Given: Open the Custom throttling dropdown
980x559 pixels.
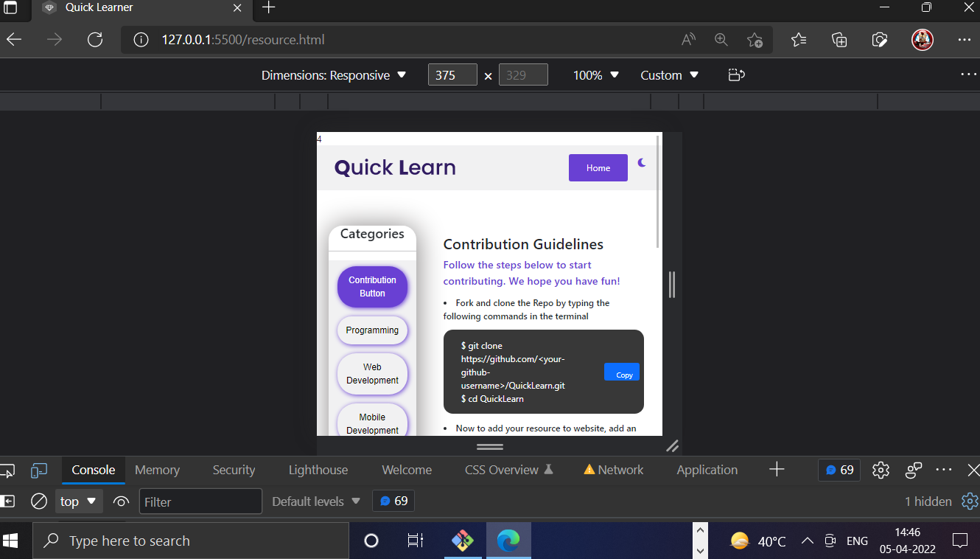Looking at the screenshot, I should pos(669,75).
